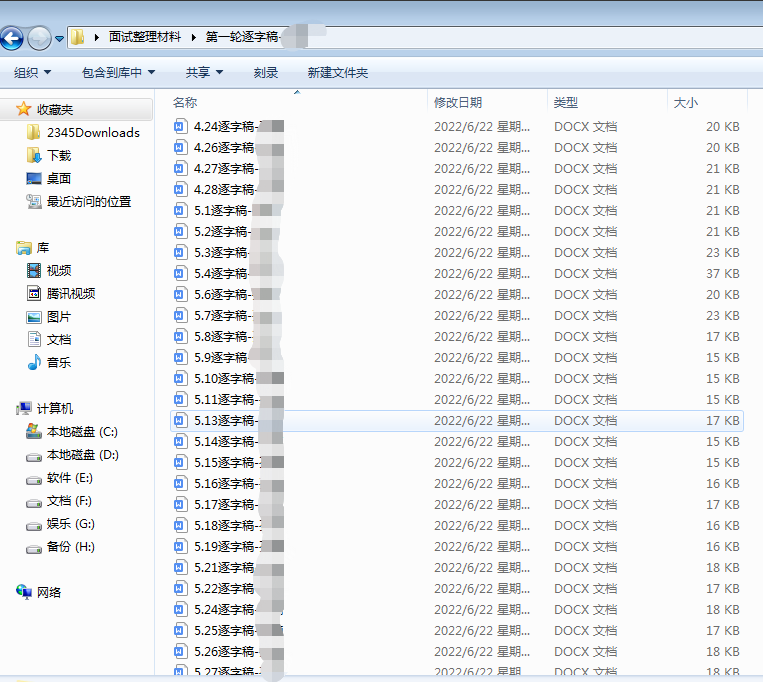Click the 收藏夹 star icon
763x682 pixels.
[23, 109]
